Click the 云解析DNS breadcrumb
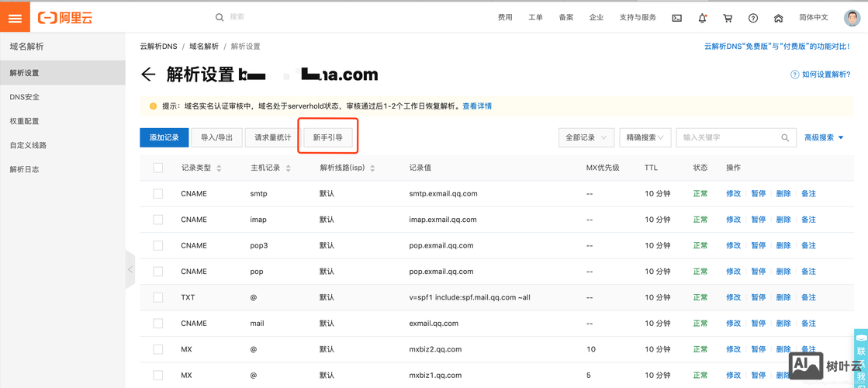The image size is (868, 388). [x=159, y=47]
